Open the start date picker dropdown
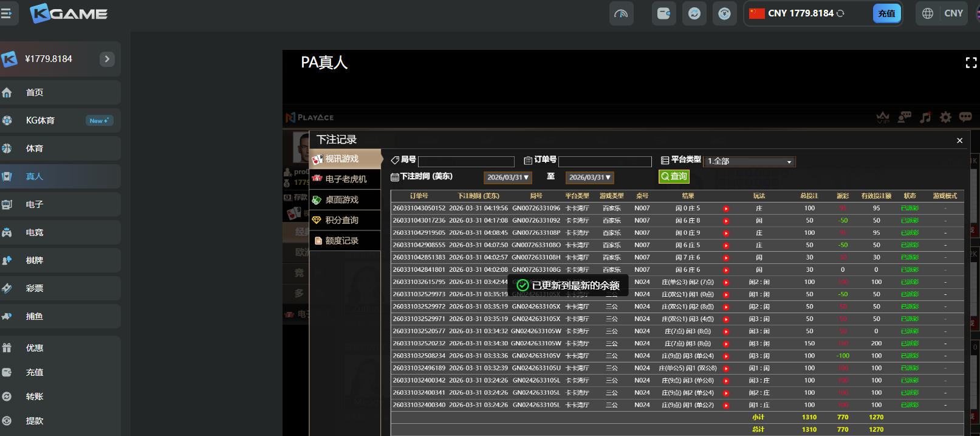Image resolution: width=980 pixels, height=436 pixels. coord(508,178)
